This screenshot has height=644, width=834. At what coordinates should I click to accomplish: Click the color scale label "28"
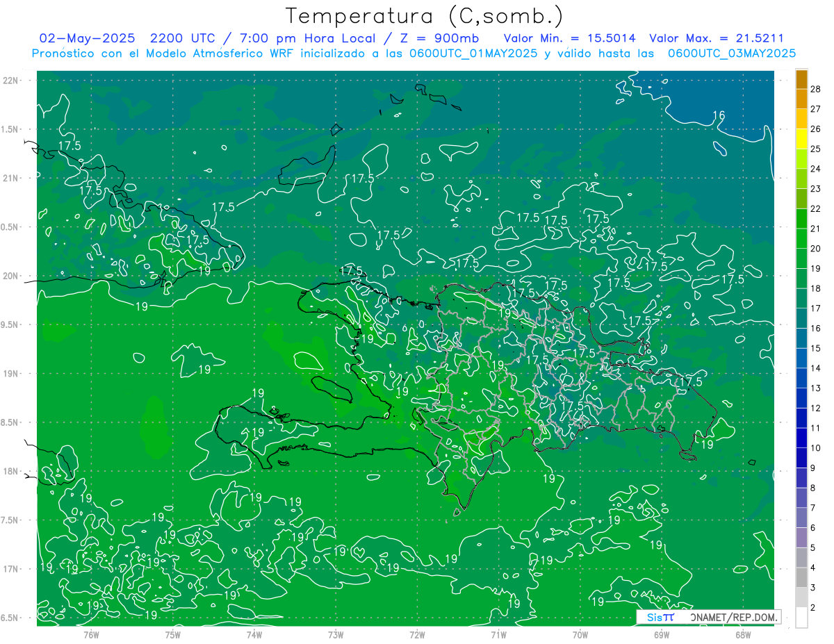pos(816,89)
